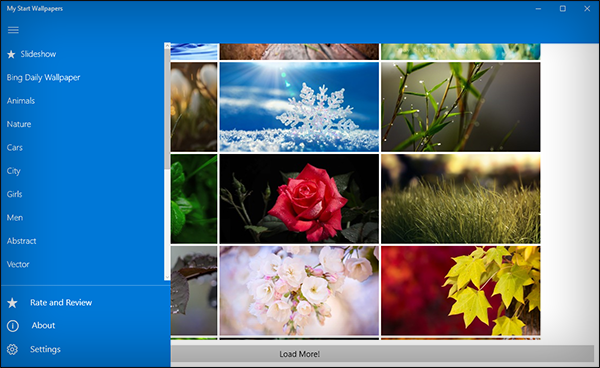Browse the Cars category
This screenshot has height=368, width=600.
coord(15,147)
